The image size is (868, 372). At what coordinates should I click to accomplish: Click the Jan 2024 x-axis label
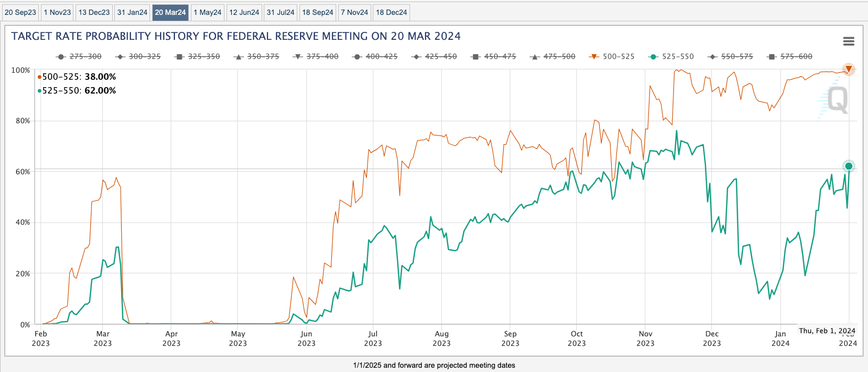point(780,339)
